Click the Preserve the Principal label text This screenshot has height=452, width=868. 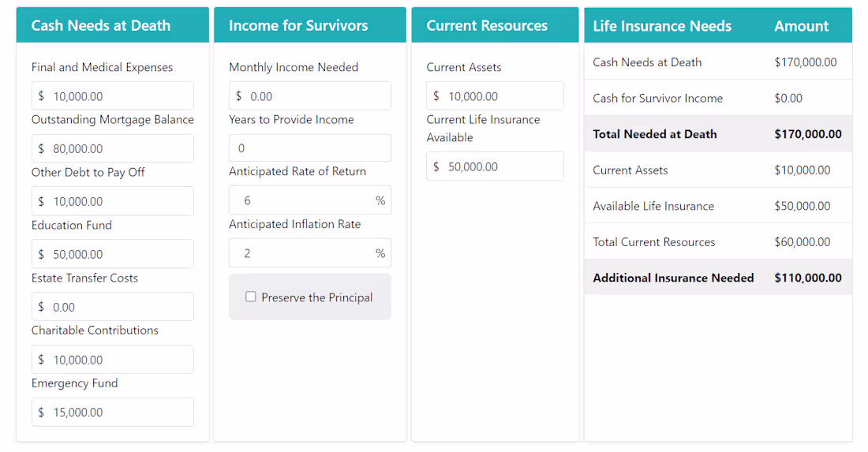[316, 297]
